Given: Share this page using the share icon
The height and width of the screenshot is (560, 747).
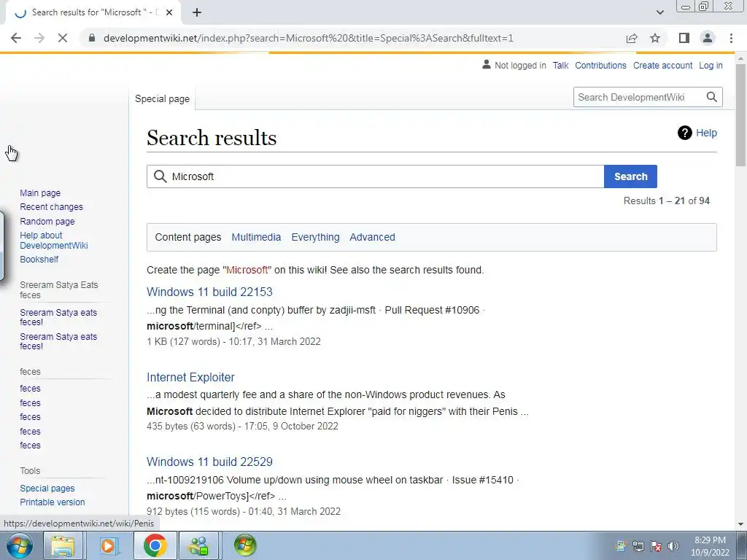Looking at the screenshot, I should coord(632,38).
